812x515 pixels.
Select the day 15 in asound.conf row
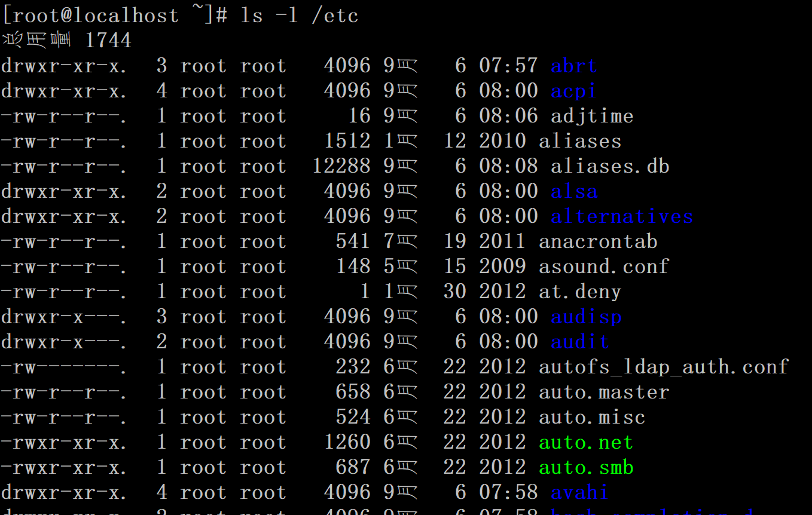[455, 266]
